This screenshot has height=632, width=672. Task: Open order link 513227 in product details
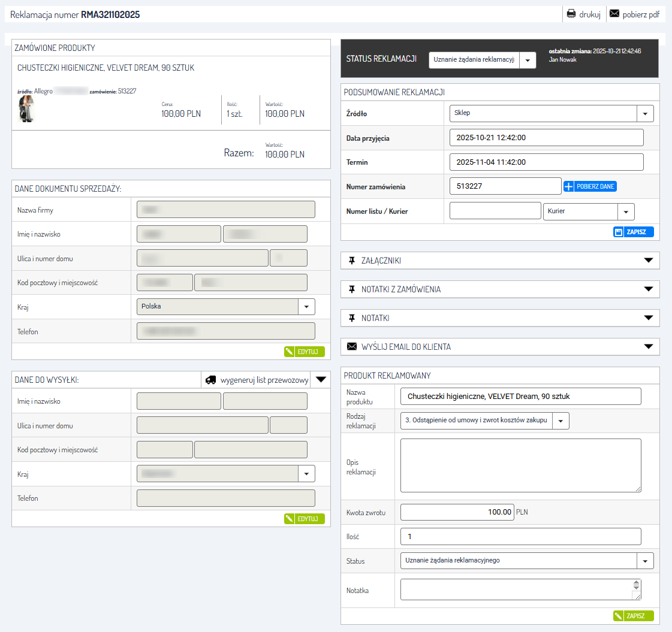pos(127,91)
